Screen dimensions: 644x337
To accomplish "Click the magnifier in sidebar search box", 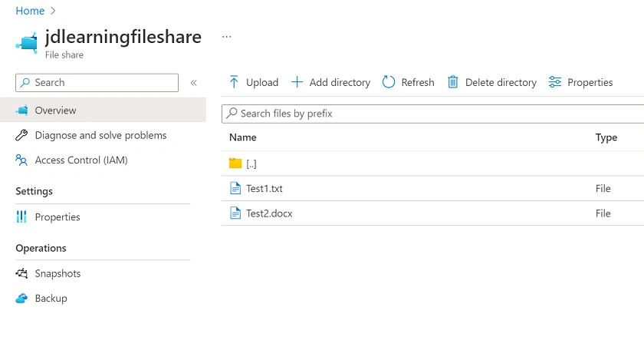I will 25,82.
